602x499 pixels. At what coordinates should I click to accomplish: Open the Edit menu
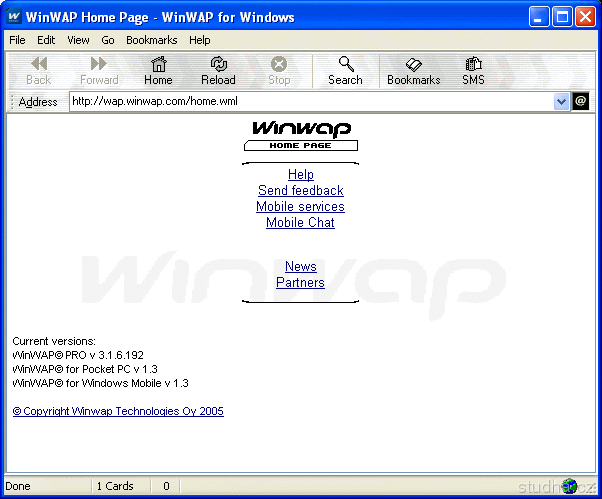pos(46,40)
